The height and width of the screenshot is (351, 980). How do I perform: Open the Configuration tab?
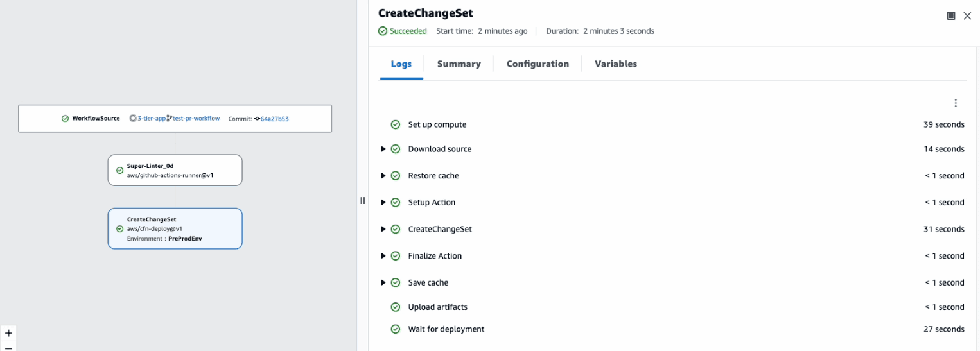point(538,64)
